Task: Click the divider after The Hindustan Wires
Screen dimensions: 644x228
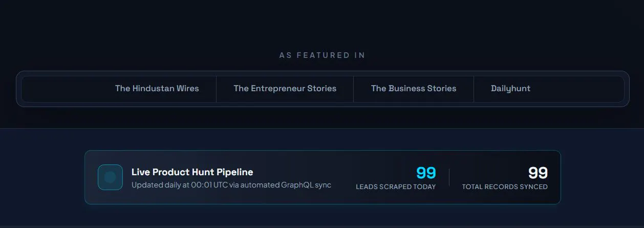Action: pyautogui.click(x=216, y=89)
